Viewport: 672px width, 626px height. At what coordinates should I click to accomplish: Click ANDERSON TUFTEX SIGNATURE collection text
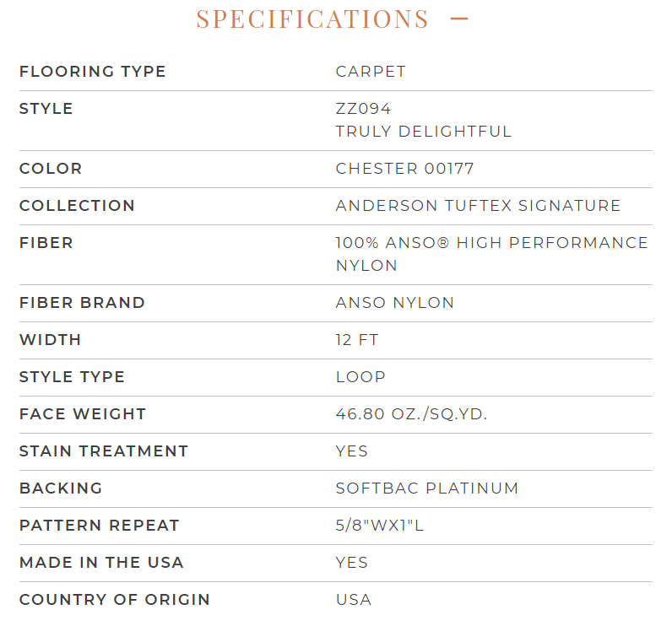coord(478,206)
